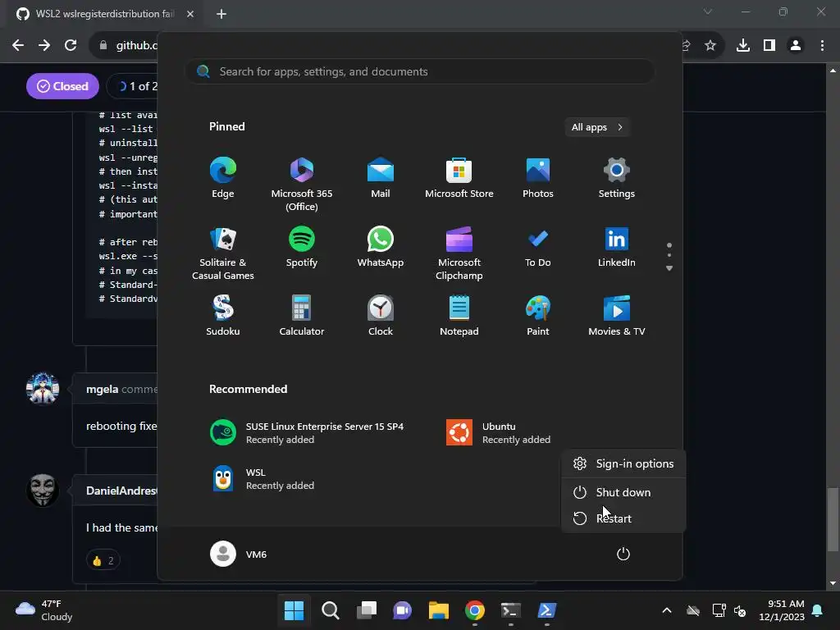Click the muted volume tray icon
This screenshot has width=840, height=630.
[741, 610]
